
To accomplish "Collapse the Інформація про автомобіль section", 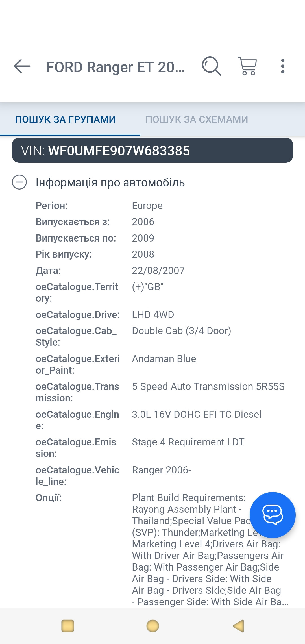I will (19, 182).
